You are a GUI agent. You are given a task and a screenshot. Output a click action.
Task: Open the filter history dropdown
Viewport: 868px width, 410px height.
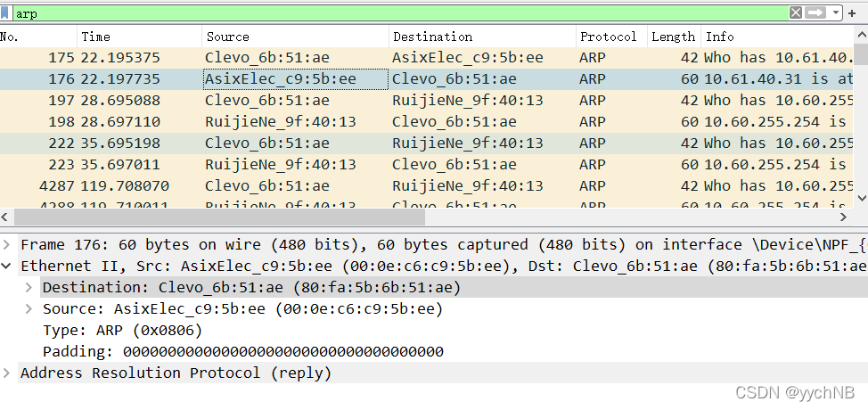(x=835, y=12)
